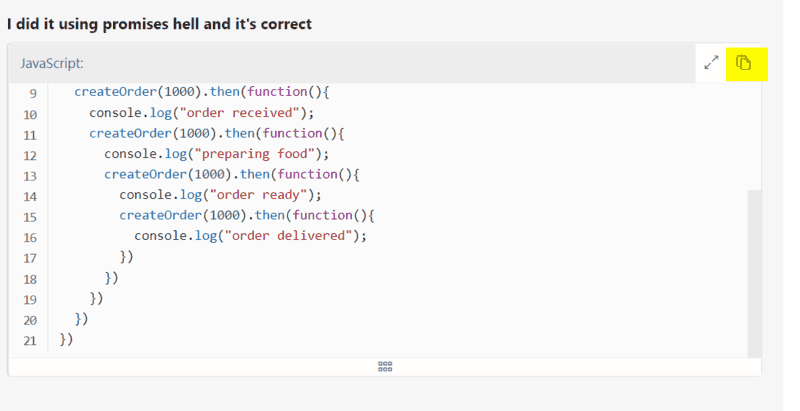Click createOrder on line 15 of the code
This screenshot has height=411, width=800.
click(161, 215)
